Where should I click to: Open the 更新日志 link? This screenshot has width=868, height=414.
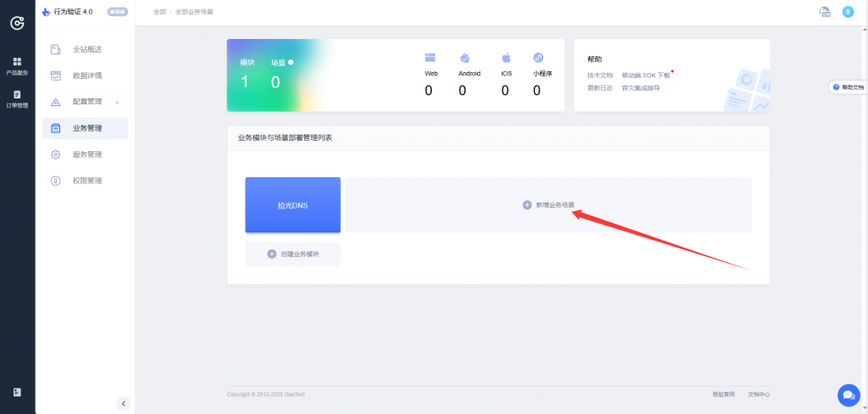[600, 88]
